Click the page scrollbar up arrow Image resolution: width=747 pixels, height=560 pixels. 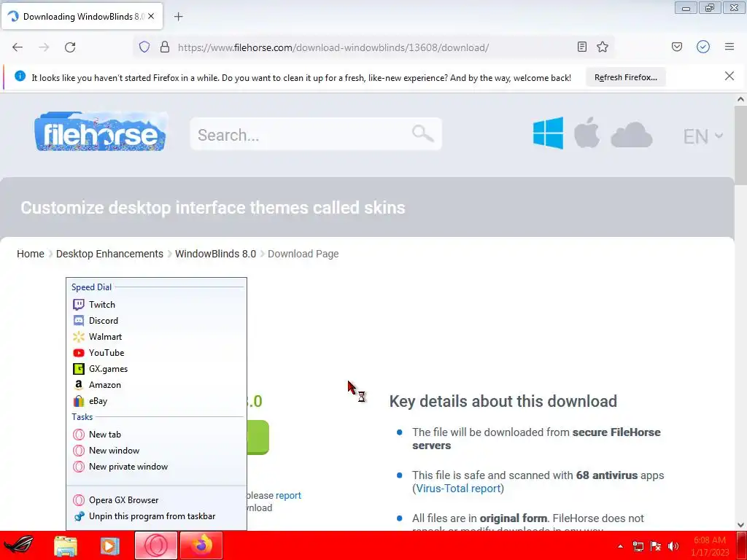[x=740, y=99]
